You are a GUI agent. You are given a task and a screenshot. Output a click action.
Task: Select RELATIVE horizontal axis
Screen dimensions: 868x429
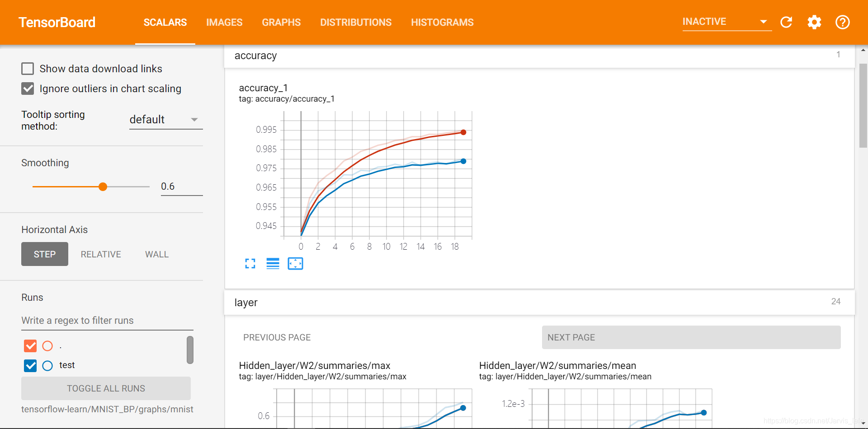point(101,254)
